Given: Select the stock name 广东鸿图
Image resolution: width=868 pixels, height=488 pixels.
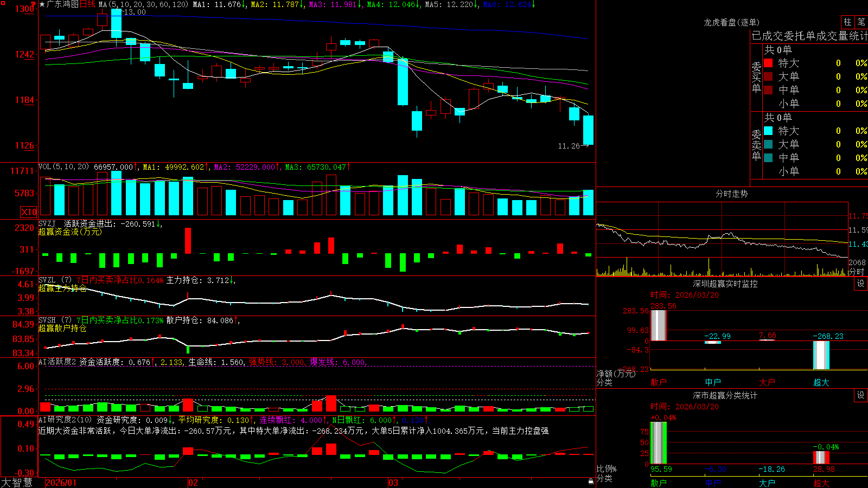Looking at the screenshot, I should point(62,4).
